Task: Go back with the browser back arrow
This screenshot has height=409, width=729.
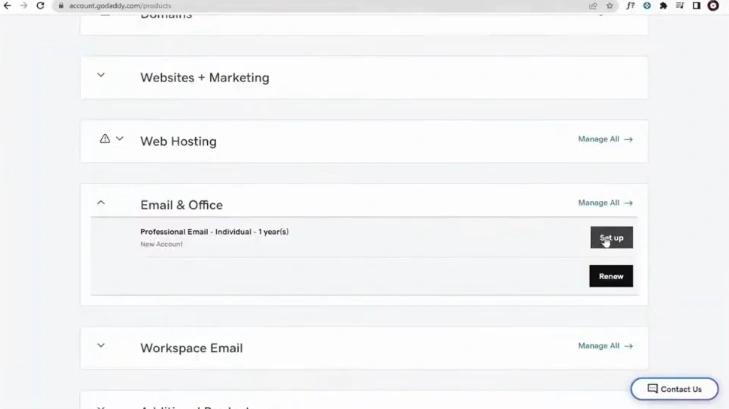Action: (7, 6)
